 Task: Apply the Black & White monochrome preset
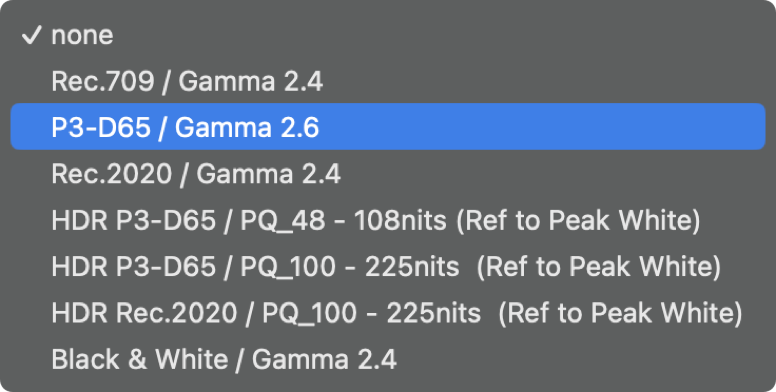pyautogui.click(x=388, y=360)
